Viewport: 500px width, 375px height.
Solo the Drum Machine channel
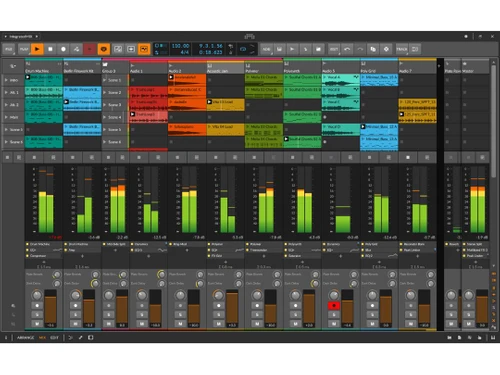click(x=37, y=315)
